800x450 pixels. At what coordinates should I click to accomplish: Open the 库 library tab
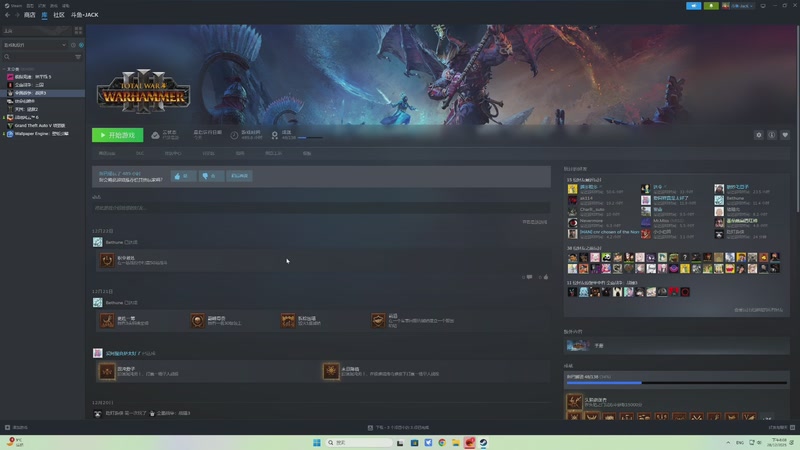pyautogui.click(x=44, y=15)
